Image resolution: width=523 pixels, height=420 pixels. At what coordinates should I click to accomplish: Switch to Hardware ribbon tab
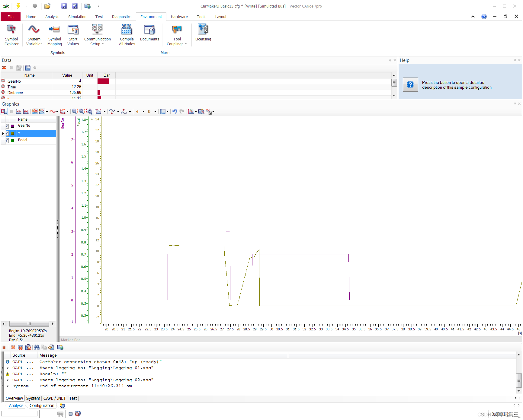click(179, 17)
